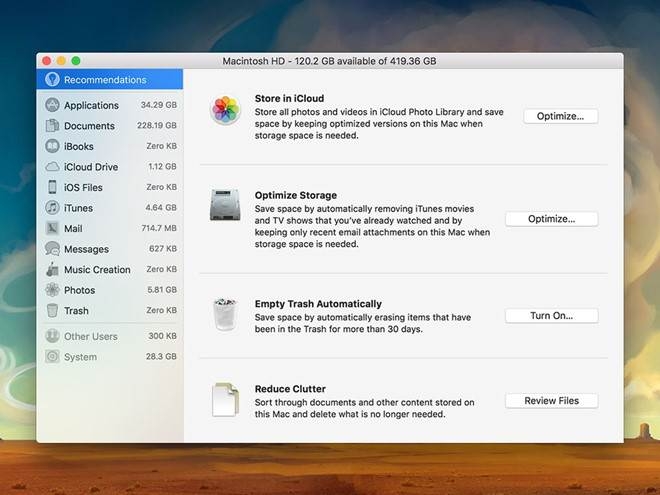Viewport: 660px width, 495px height.
Task: Click the green zoom window button
Action: click(x=76, y=61)
